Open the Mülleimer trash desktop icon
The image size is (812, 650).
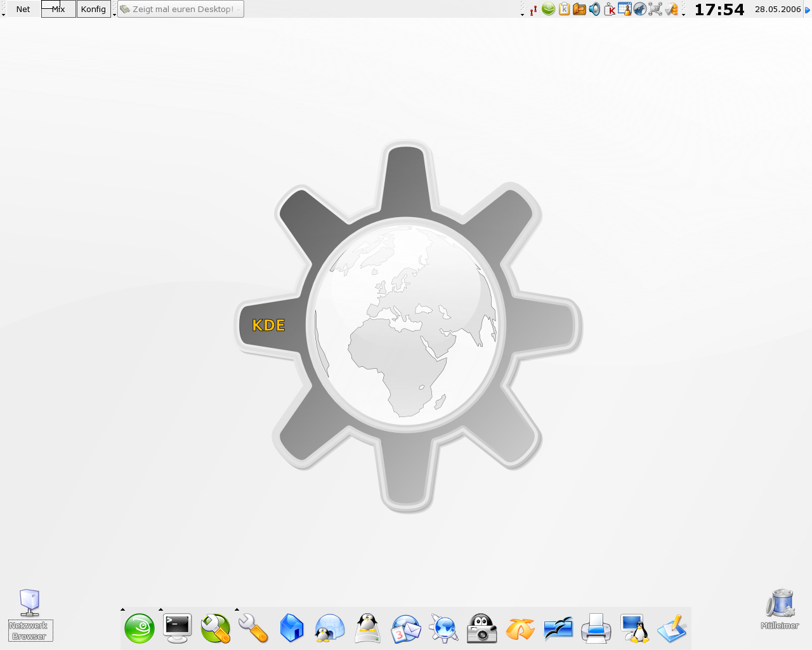tap(780, 609)
